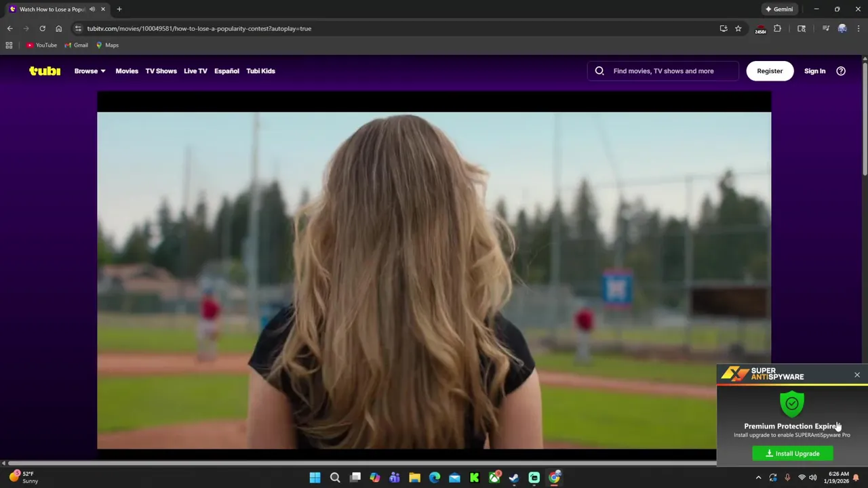Click the Register button
This screenshot has width=868, height=488.
[770, 70]
